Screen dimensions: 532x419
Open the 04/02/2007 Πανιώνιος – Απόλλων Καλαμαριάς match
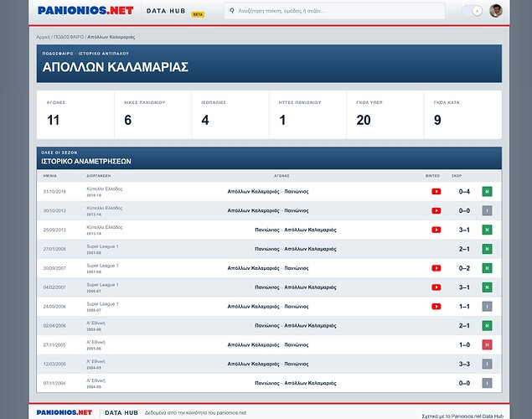pyautogui.click(x=296, y=287)
